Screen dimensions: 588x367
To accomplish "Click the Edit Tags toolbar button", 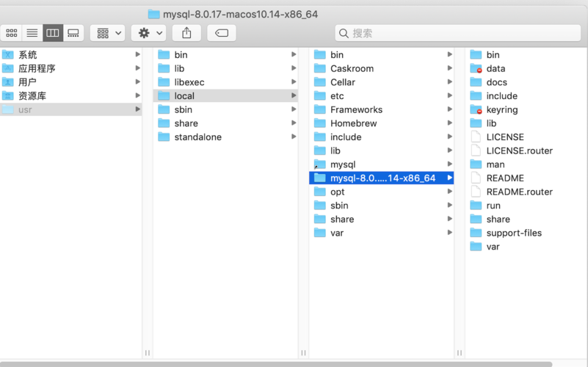I will [222, 33].
